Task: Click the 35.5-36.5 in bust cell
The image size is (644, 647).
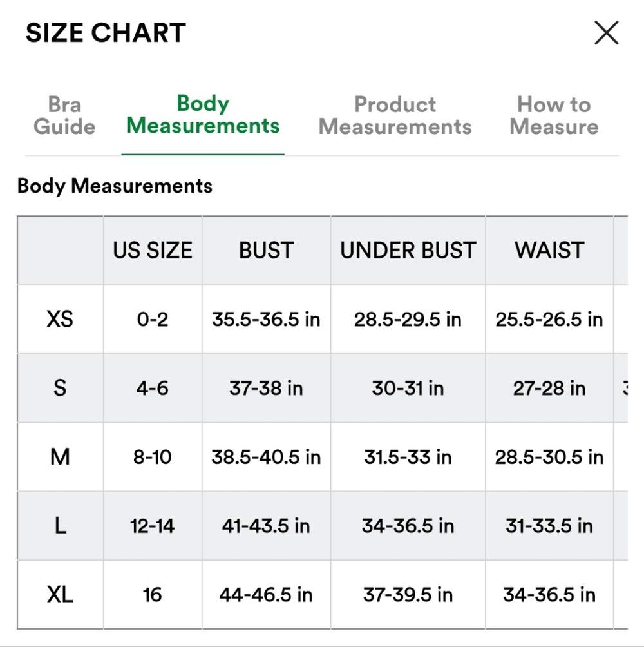Action: [266, 319]
